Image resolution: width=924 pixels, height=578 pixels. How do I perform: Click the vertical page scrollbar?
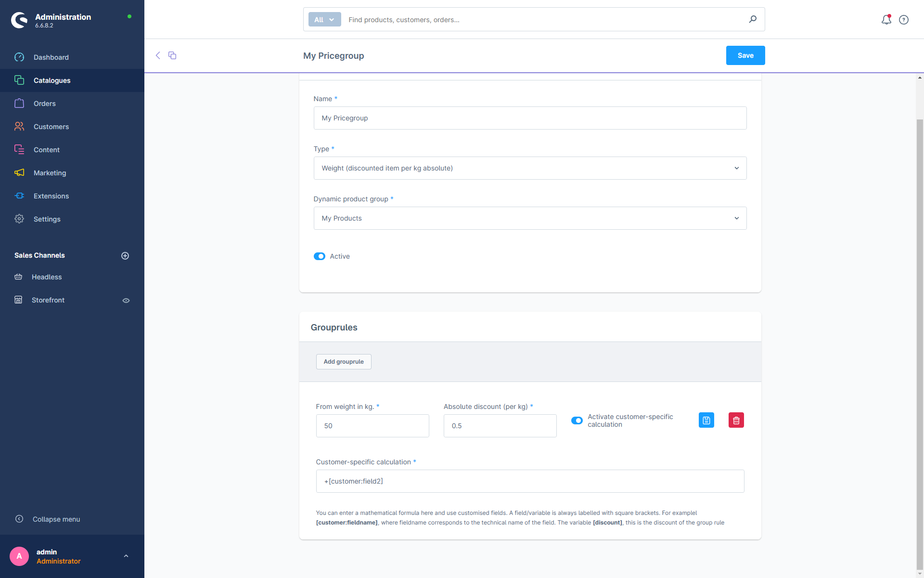pos(920,344)
